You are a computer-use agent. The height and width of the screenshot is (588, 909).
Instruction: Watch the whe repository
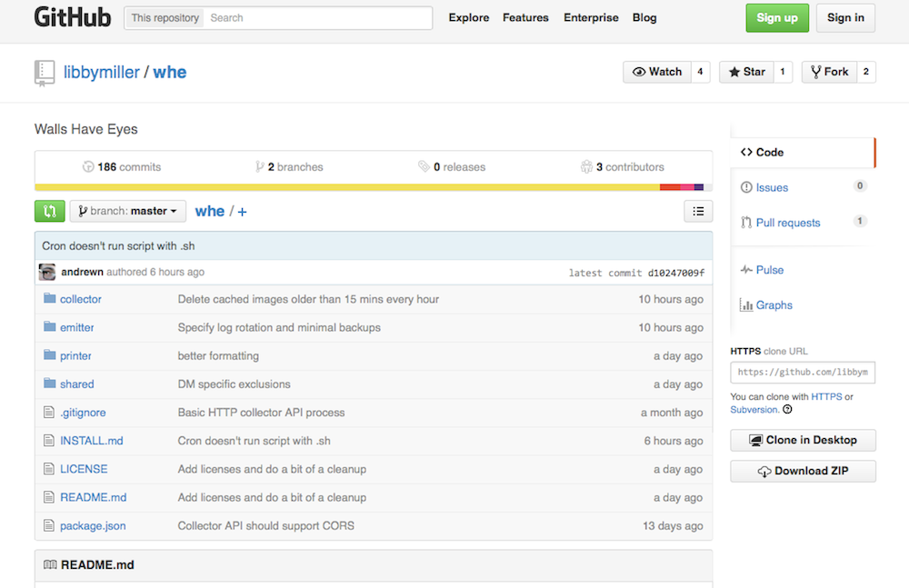tap(657, 72)
